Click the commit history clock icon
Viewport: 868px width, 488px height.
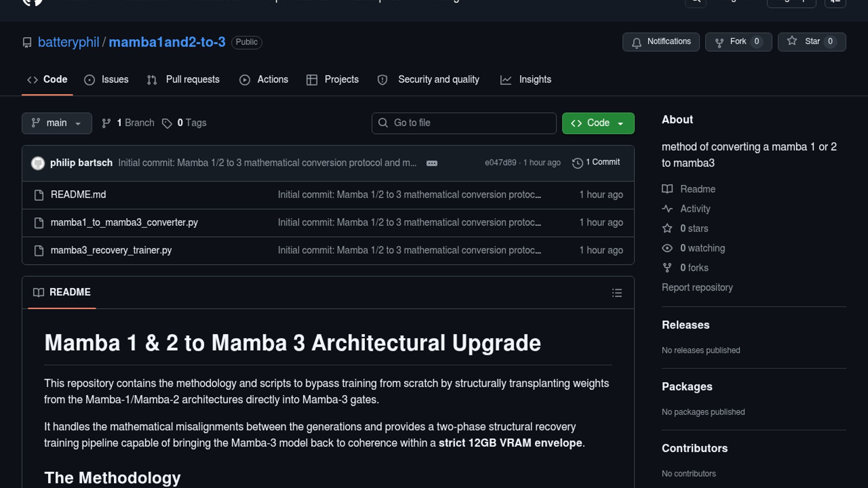point(577,163)
